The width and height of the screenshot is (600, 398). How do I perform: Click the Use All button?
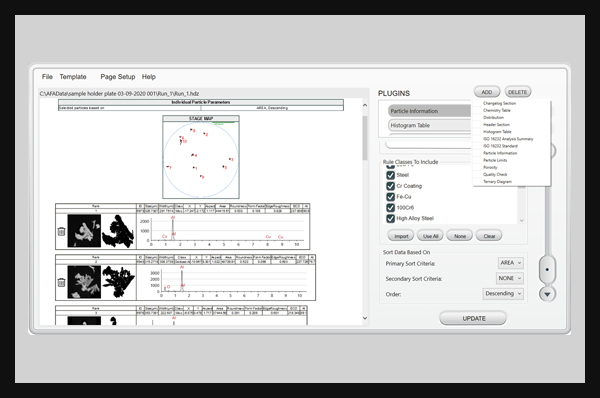[430, 236]
